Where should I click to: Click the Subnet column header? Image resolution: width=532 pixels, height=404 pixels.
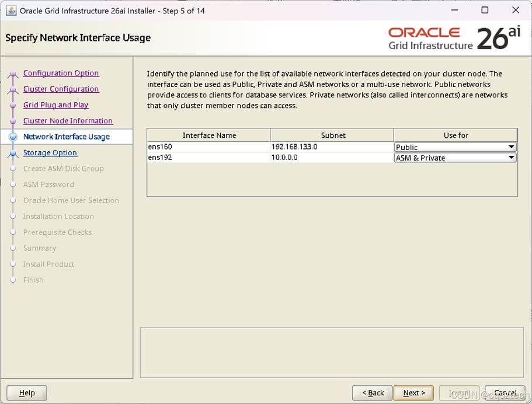332,135
